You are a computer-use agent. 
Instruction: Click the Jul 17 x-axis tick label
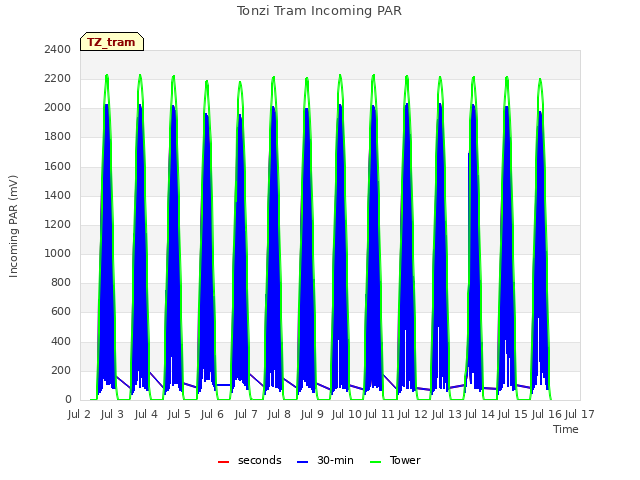point(580,414)
